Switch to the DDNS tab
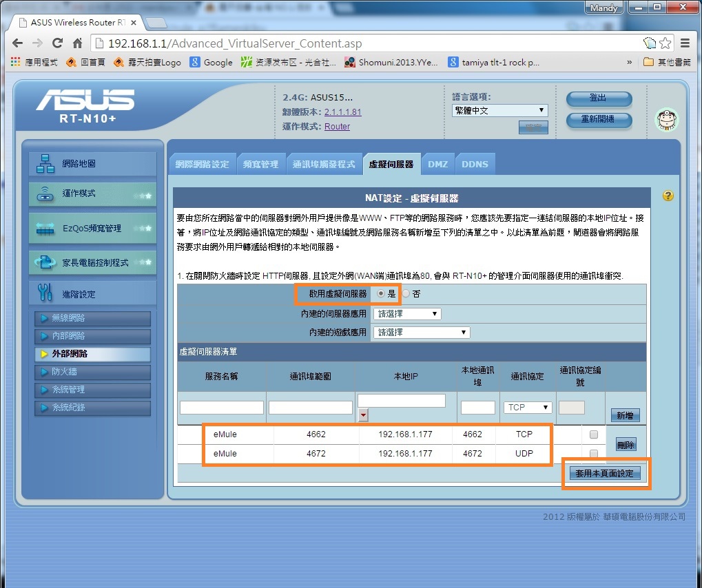This screenshot has height=588, width=702. click(475, 165)
